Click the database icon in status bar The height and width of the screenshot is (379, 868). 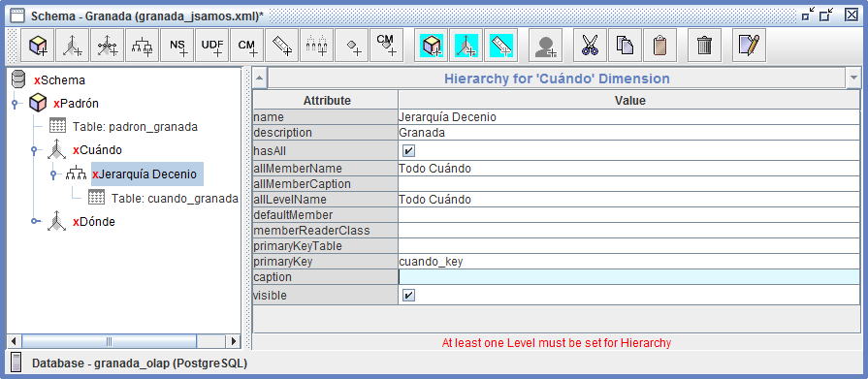[16, 363]
